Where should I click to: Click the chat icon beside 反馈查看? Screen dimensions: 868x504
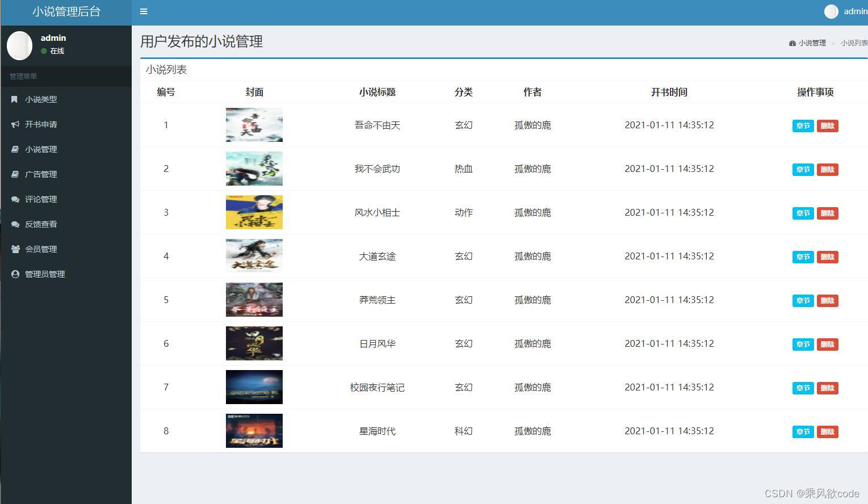coord(14,224)
